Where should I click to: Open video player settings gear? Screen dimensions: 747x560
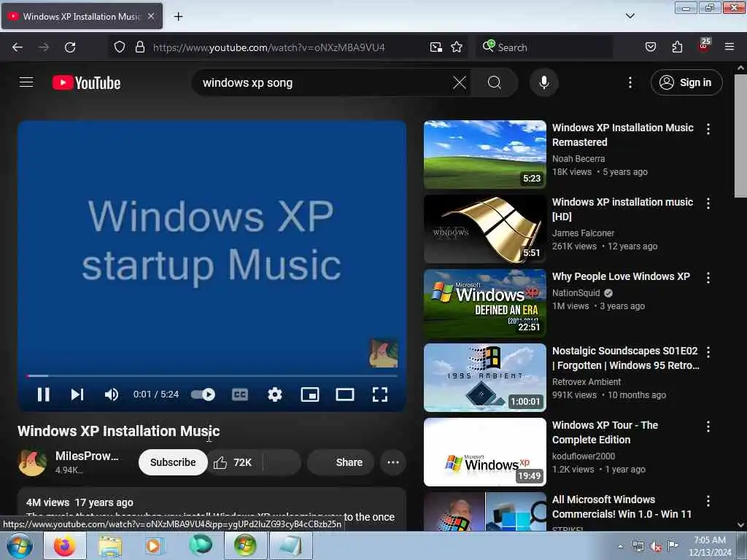275,394
